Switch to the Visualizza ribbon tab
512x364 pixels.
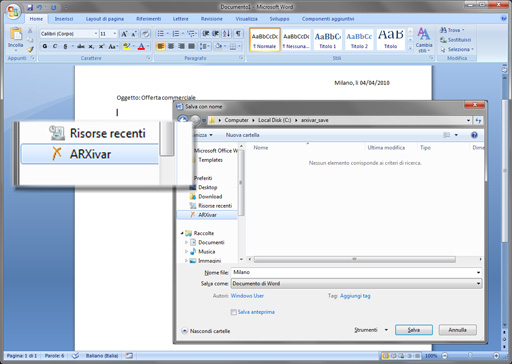[246, 19]
